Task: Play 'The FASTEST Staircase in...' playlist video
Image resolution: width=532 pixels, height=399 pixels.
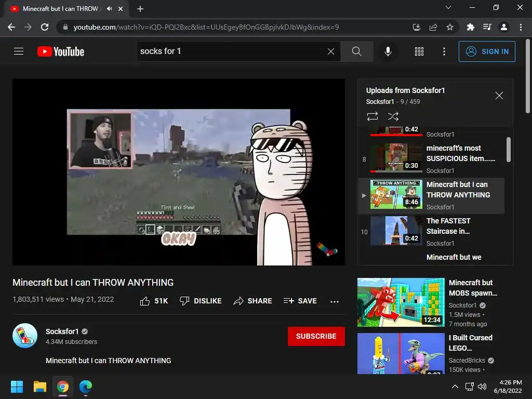Action: coord(431,232)
